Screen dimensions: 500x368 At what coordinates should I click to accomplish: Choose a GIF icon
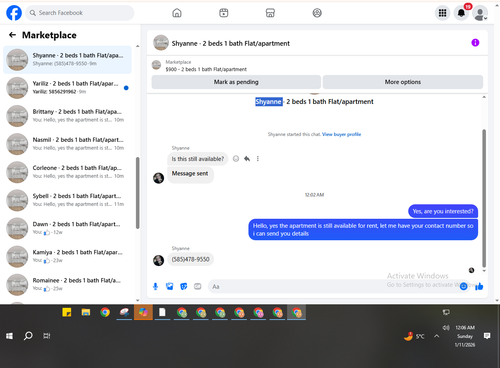pyautogui.click(x=198, y=286)
